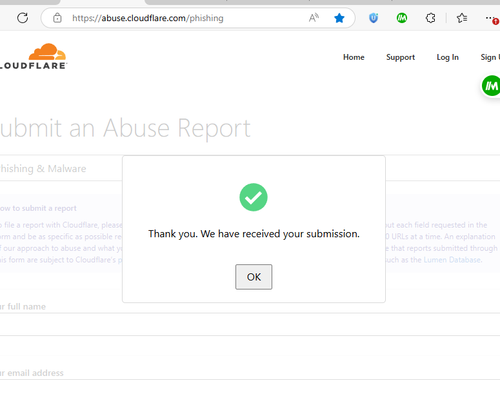Click the Log In nav link
Viewport: 500px width, 399px height.
coord(448,57)
